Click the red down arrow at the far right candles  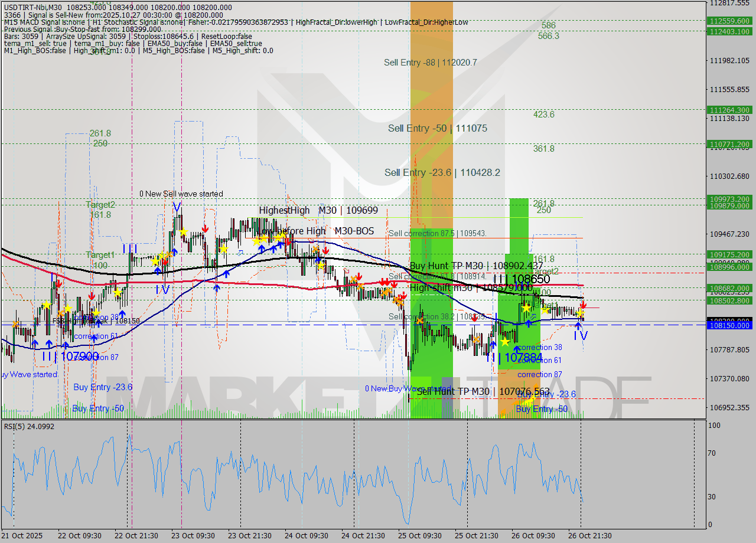pos(584,305)
